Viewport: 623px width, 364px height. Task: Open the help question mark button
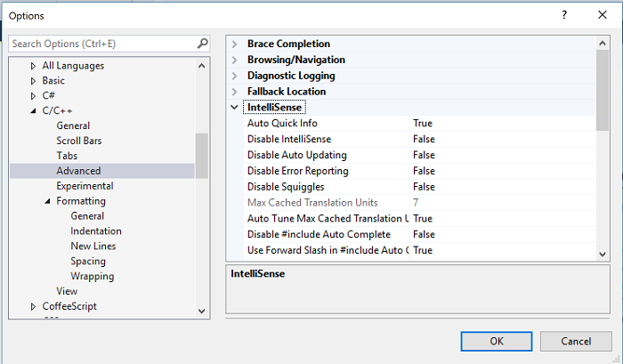(564, 15)
